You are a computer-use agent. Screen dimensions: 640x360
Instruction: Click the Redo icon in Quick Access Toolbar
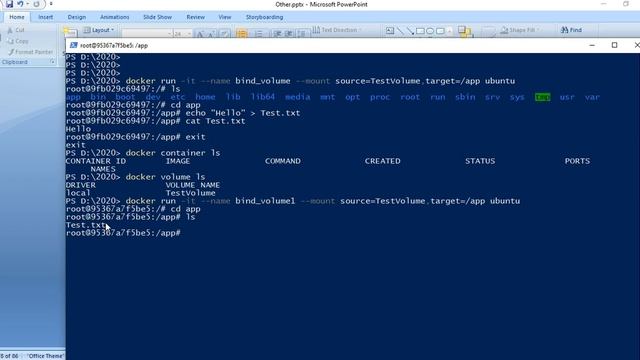[x=37, y=4]
